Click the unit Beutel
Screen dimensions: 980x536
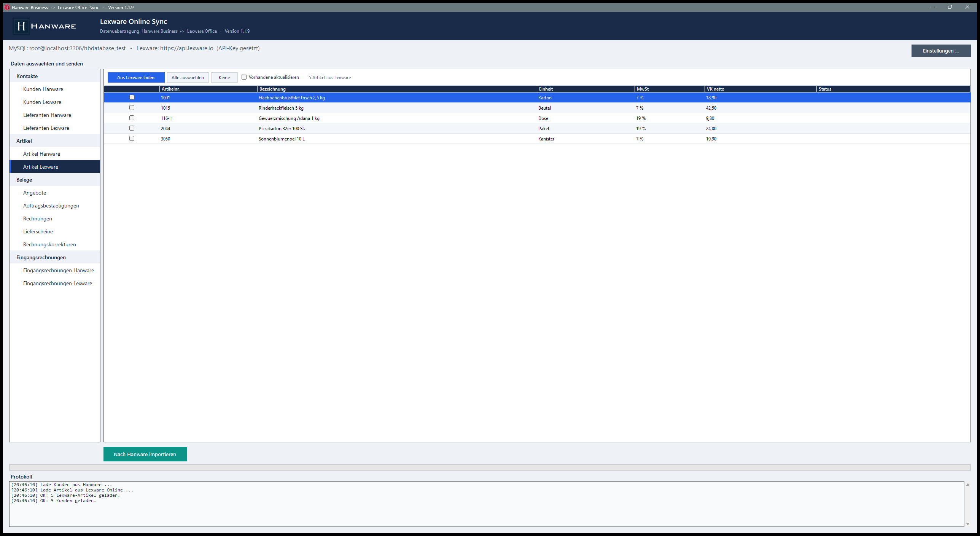point(544,108)
